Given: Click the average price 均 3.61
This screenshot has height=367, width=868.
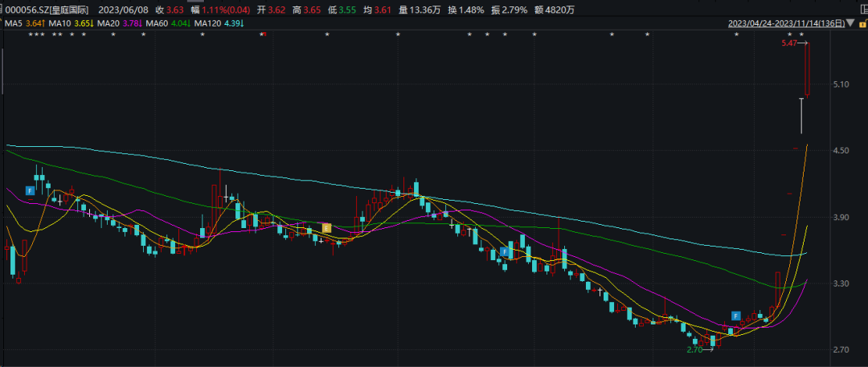Looking at the screenshot, I should (379, 10).
